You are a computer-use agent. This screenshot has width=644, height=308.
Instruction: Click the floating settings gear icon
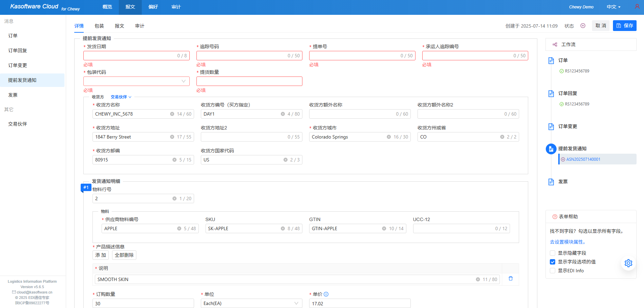[628, 263]
